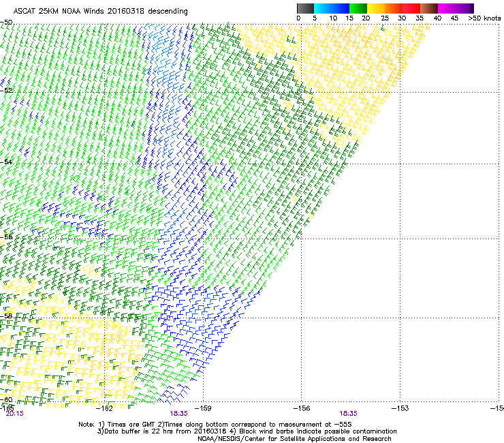This screenshot has height=443, width=504.
Task: Click the '25' label under the color bar
Action: coord(385,18)
